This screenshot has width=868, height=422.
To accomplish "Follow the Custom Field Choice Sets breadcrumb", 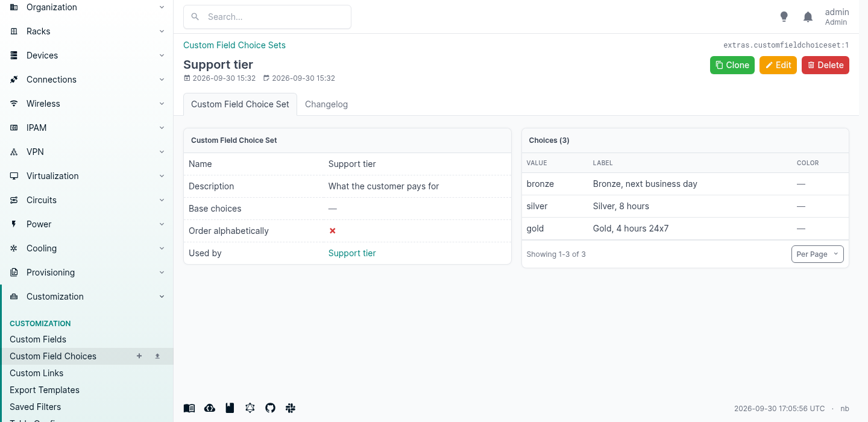I will point(234,45).
